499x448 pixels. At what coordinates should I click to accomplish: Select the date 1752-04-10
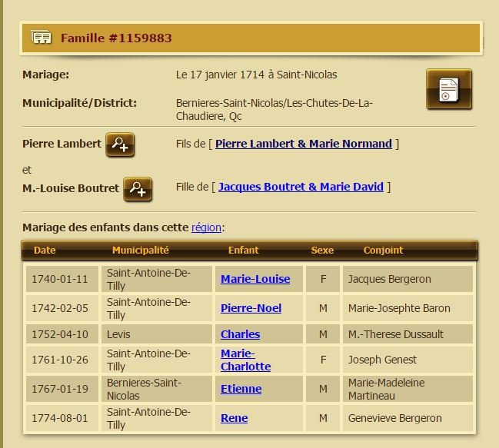(59, 334)
